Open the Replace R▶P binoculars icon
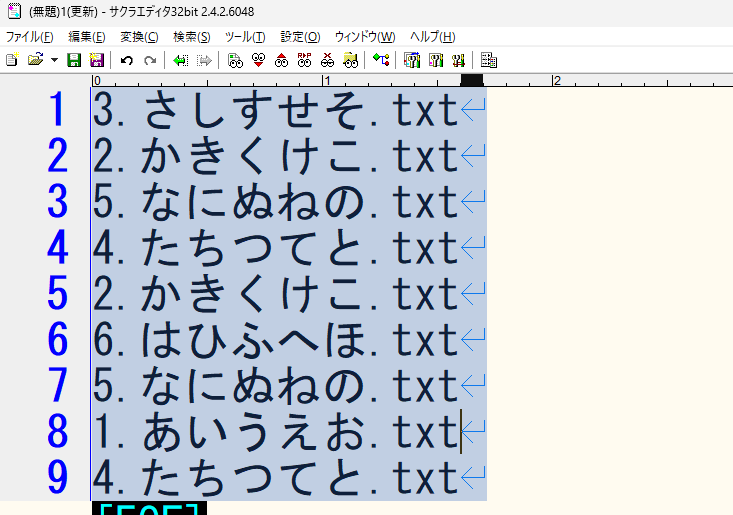733x515 pixels. click(304, 60)
